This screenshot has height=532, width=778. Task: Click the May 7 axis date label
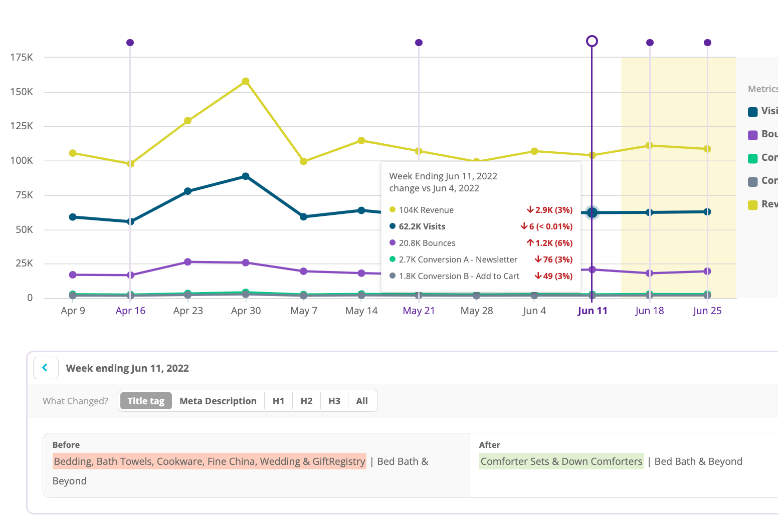(304, 311)
